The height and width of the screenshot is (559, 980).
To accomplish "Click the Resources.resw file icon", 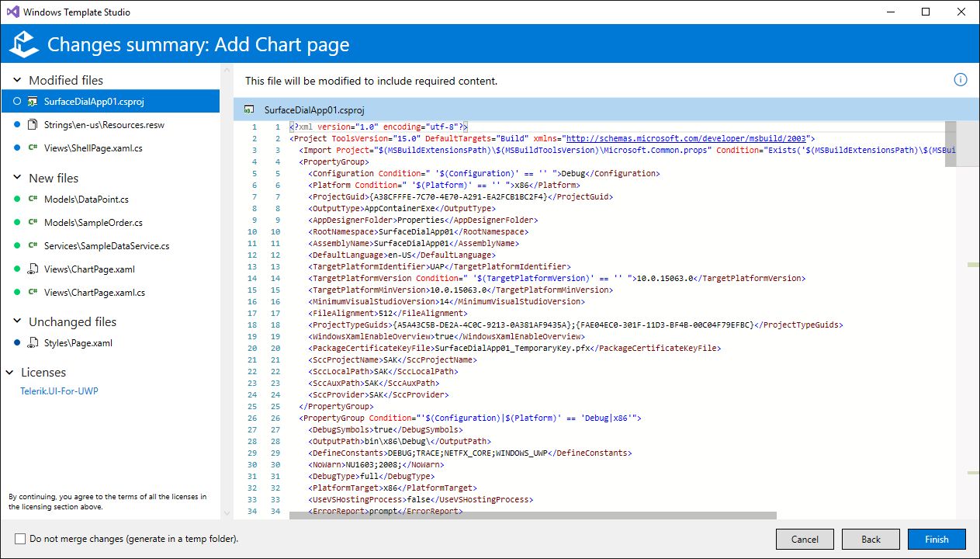I will pyautogui.click(x=33, y=124).
